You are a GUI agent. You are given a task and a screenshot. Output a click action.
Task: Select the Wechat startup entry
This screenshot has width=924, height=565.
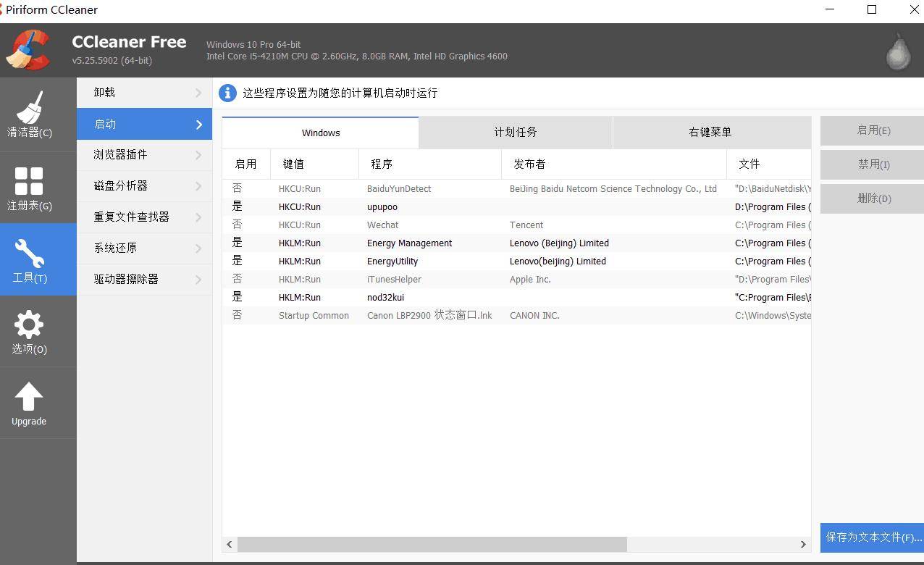(x=516, y=225)
